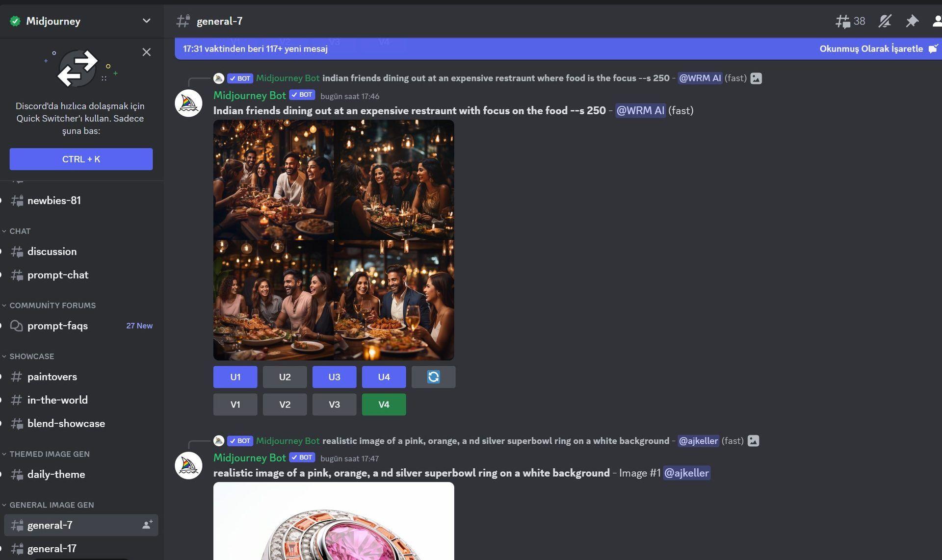Switch to the general-17 channel
The image size is (942, 560).
[x=52, y=547]
